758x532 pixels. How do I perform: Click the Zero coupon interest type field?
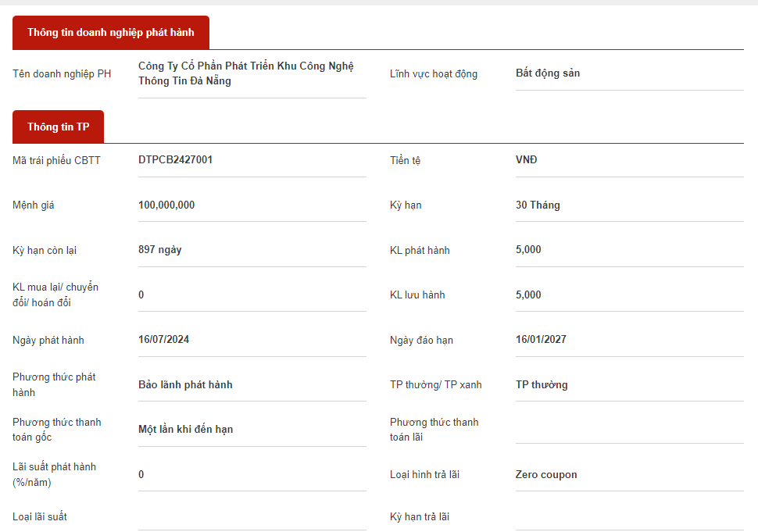[x=546, y=475]
